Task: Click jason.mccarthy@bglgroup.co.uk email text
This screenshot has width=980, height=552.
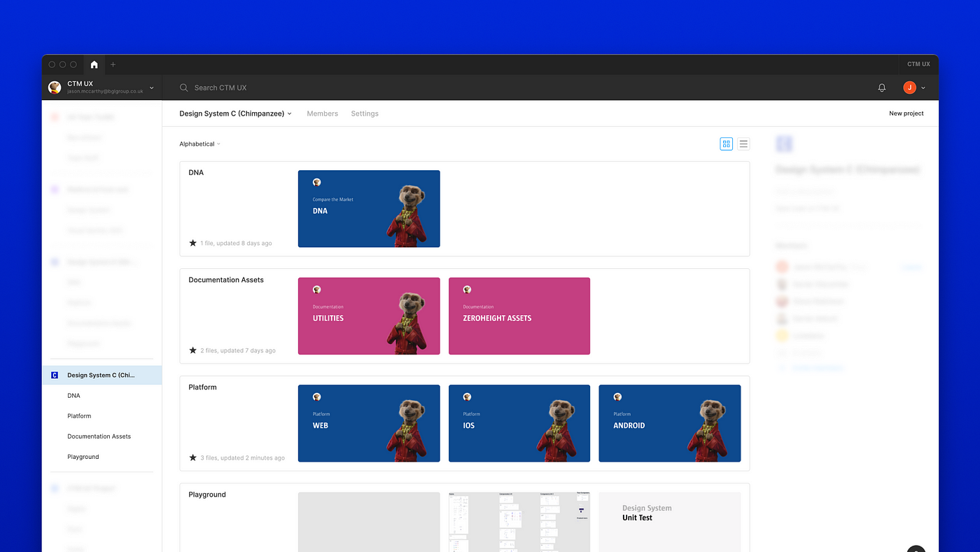Action: tap(105, 92)
